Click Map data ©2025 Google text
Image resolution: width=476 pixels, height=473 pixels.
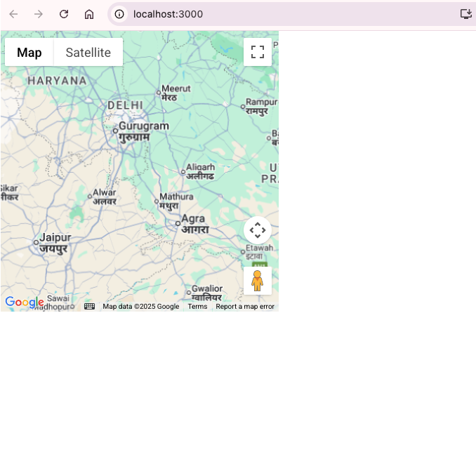(x=141, y=307)
